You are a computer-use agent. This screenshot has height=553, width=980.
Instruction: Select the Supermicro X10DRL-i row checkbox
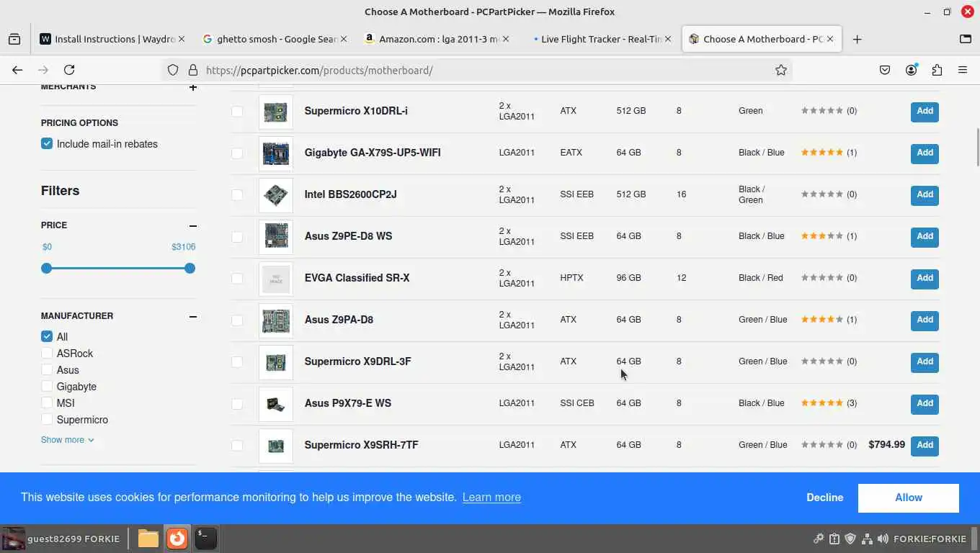coord(237,112)
